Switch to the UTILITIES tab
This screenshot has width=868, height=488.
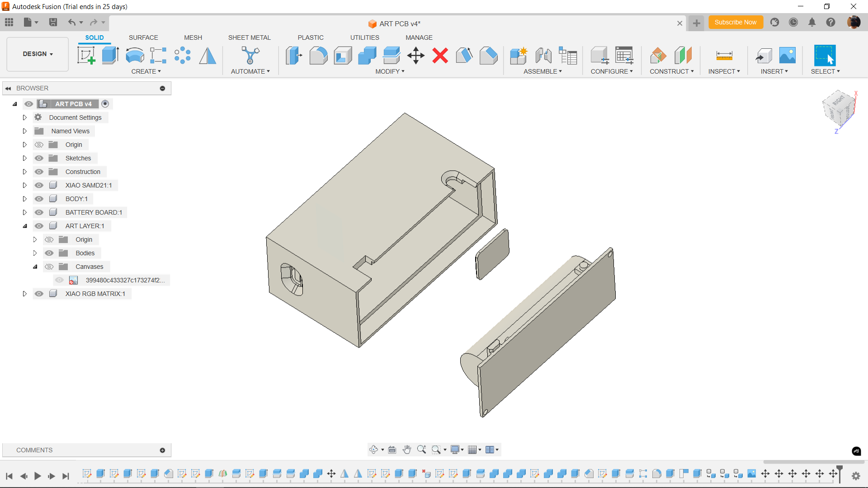click(x=365, y=38)
